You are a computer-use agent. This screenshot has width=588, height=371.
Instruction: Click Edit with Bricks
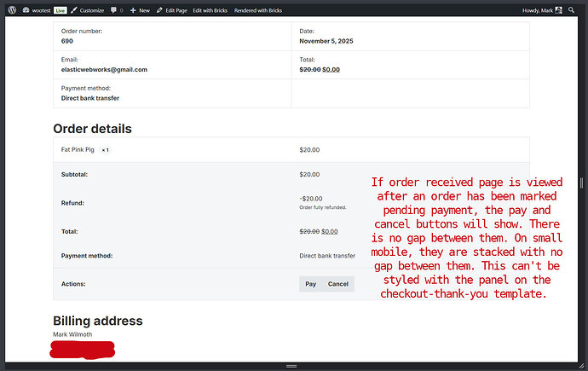pyautogui.click(x=210, y=10)
